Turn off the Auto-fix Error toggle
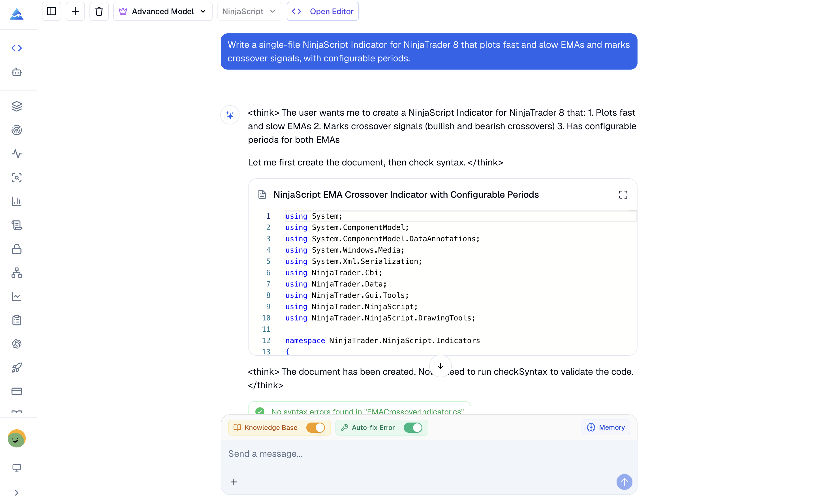Viewport: 817px width, 504px height. coord(413,428)
